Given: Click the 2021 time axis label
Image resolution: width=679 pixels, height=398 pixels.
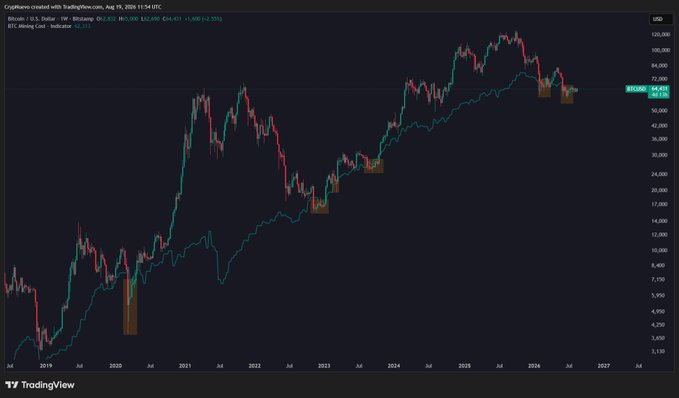Looking at the screenshot, I should (185, 366).
